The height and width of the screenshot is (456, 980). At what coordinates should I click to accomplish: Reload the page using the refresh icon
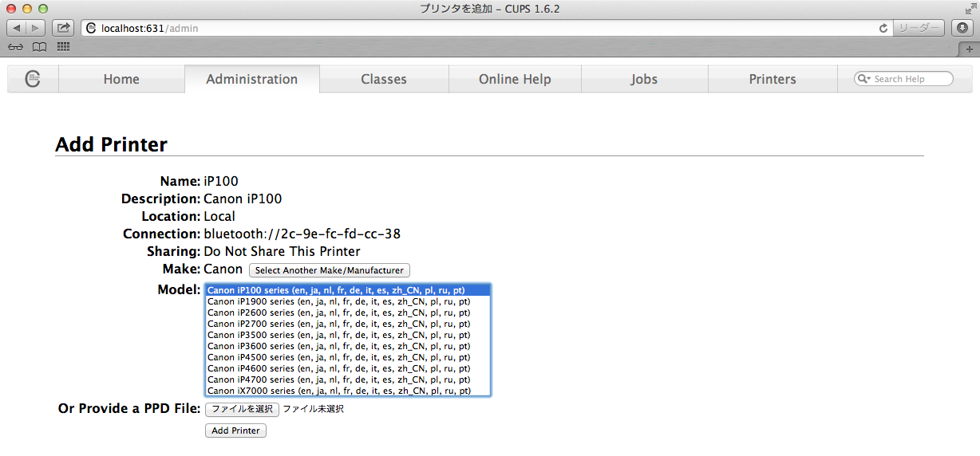coord(883,28)
